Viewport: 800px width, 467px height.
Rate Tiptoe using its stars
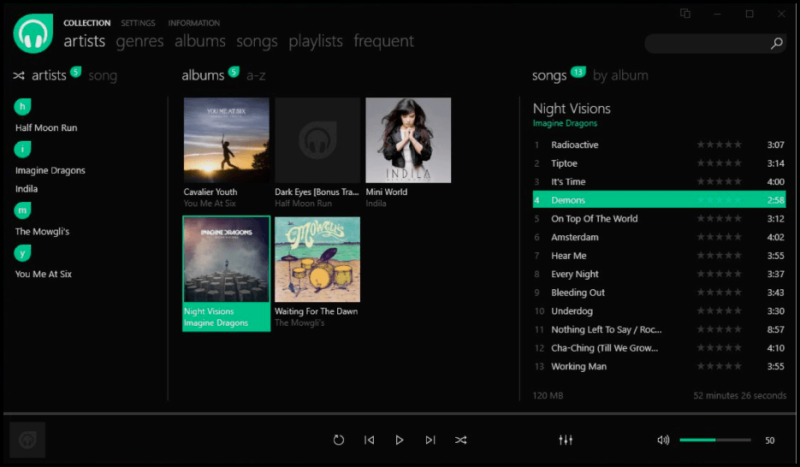(719, 163)
